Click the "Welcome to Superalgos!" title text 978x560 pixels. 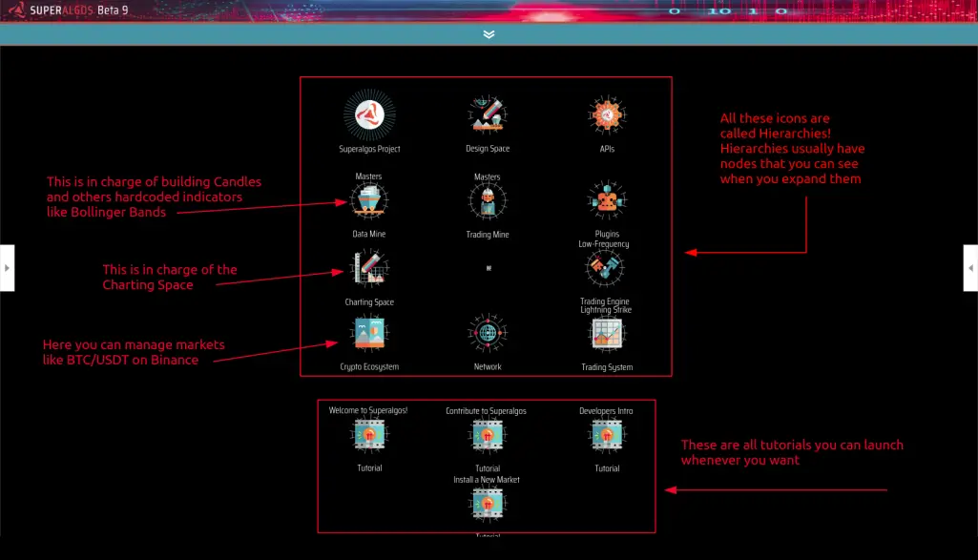[x=368, y=410]
